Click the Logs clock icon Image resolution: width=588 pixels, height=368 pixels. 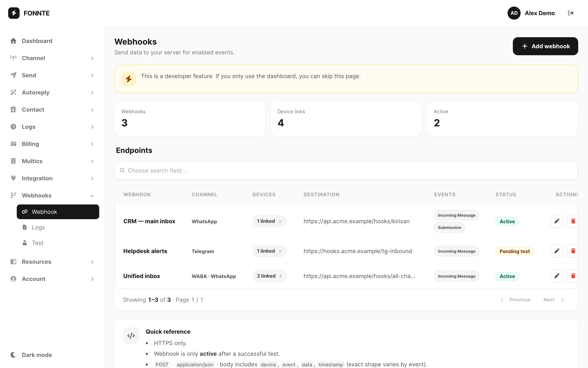tap(13, 127)
